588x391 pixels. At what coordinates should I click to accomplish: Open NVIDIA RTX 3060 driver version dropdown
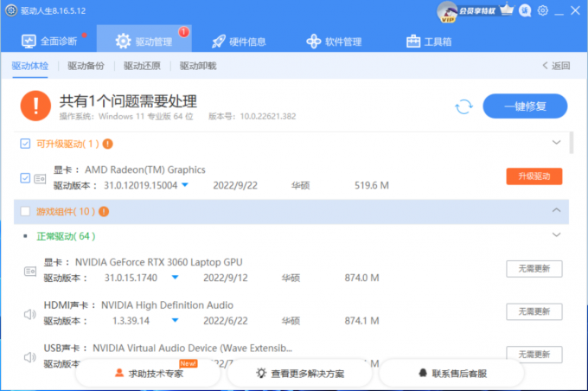pos(175,278)
